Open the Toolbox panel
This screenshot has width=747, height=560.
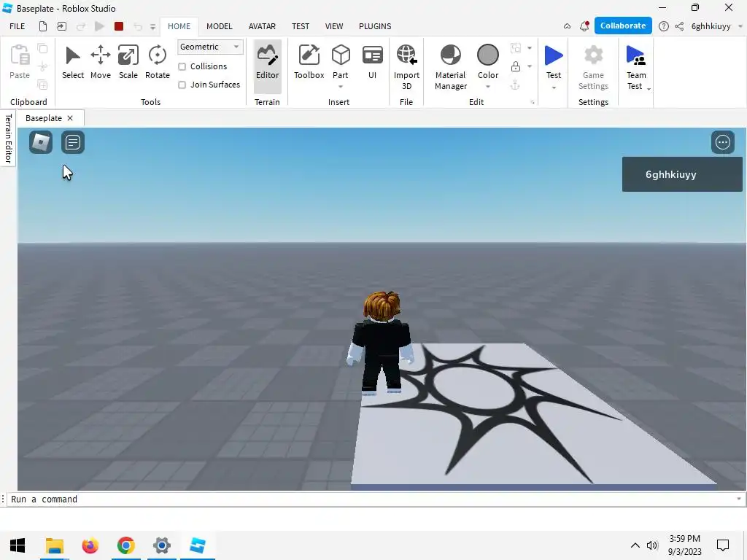coord(309,62)
